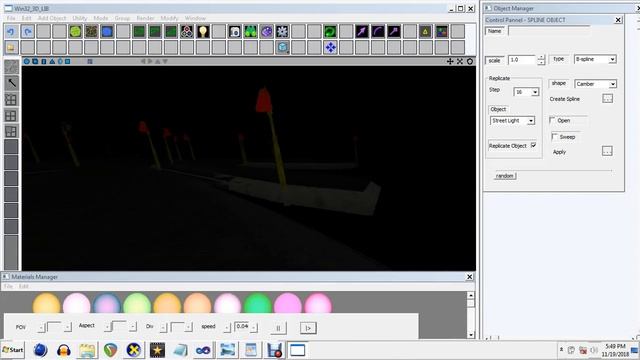640x360 pixels.
Task: Click the white camera toolbar icon
Action: coord(234,31)
